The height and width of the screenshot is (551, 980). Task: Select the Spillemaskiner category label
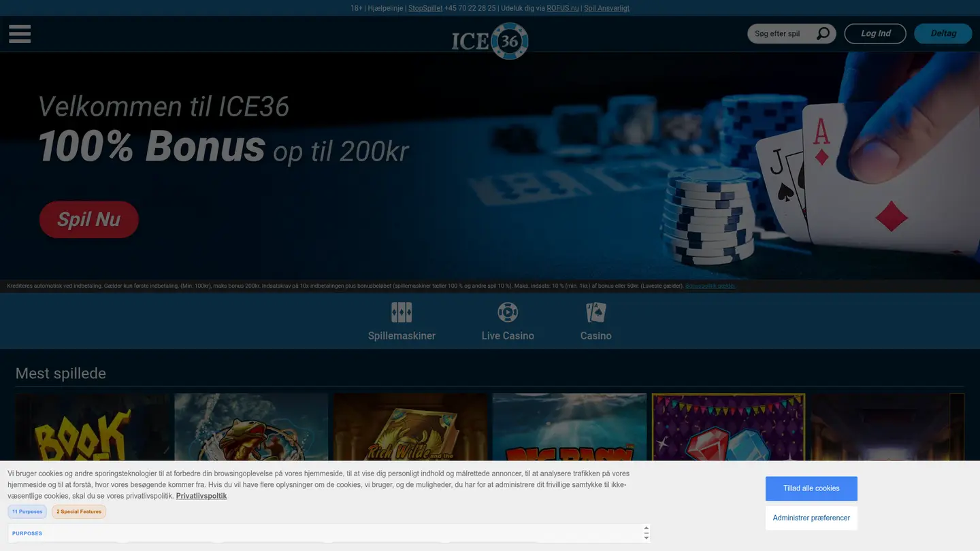click(x=402, y=335)
